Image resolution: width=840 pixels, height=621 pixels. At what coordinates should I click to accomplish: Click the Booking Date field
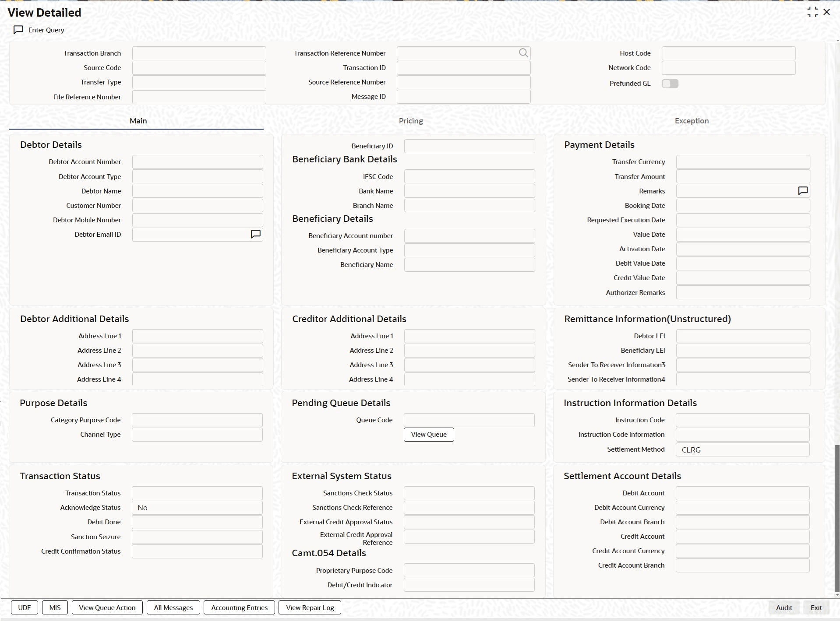pos(743,206)
